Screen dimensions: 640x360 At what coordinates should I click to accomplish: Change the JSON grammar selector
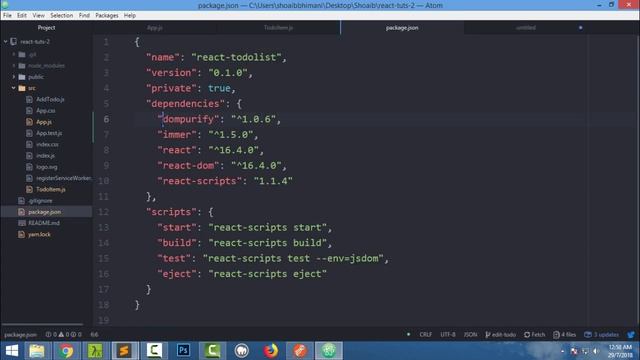point(470,335)
